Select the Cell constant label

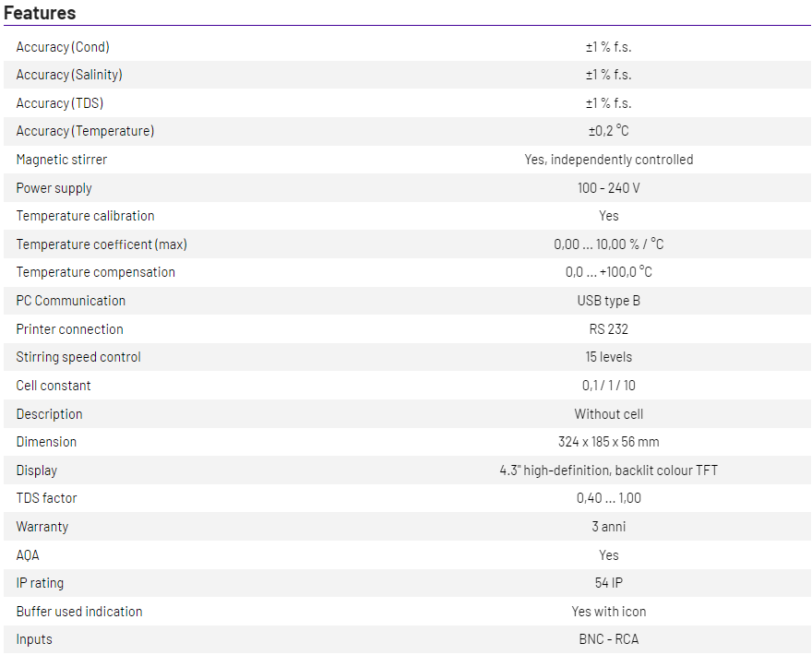point(54,386)
